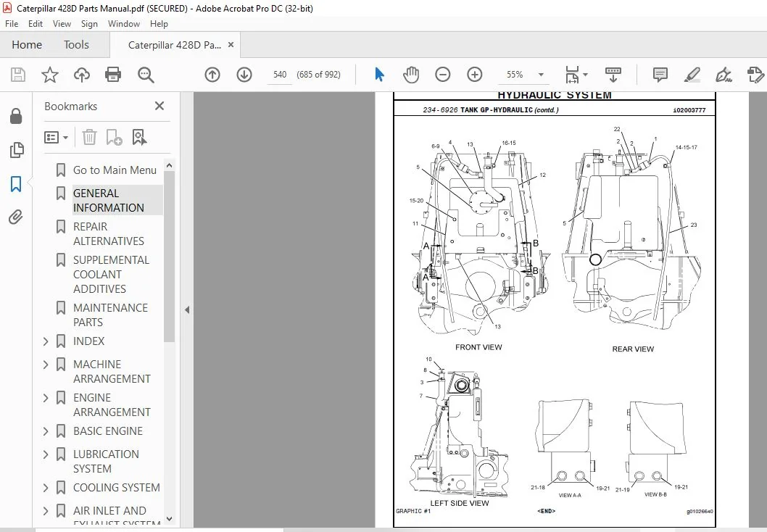Open bookmarks options dropdown menu
The width and height of the screenshot is (767, 532).
[x=56, y=138]
